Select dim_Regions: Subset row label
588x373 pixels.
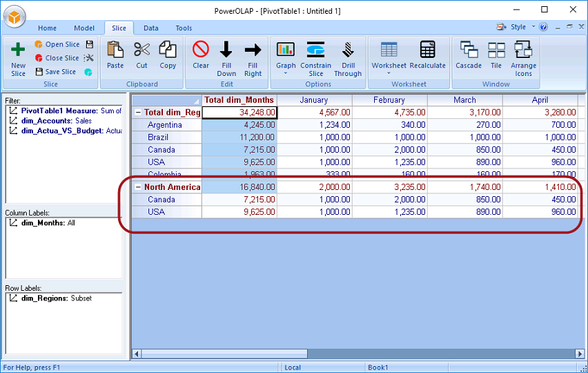[50, 298]
